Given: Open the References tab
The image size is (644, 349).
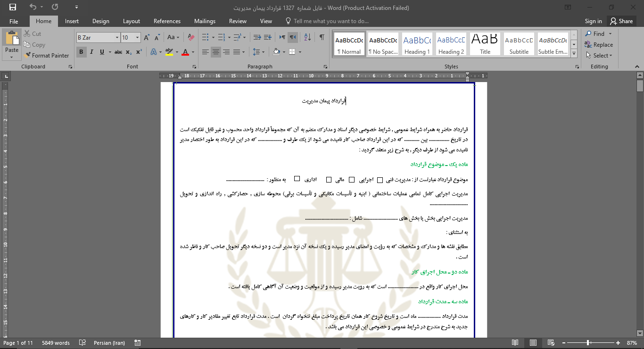Looking at the screenshot, I should point(167,21).
